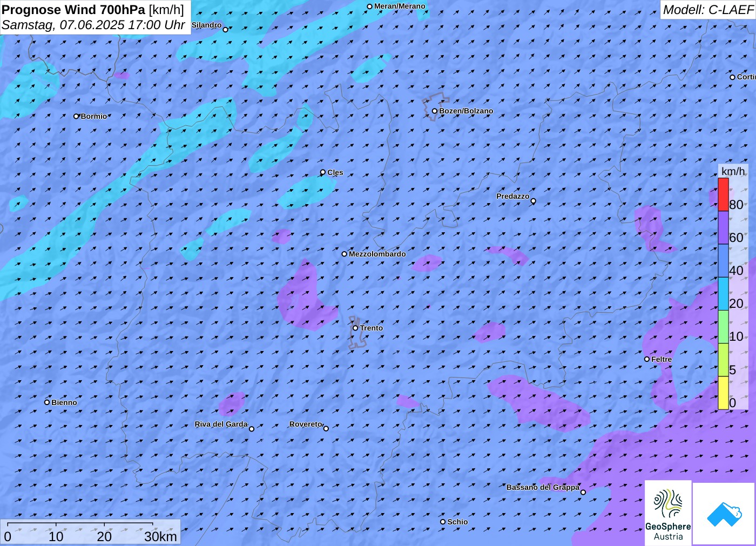Click the Meran/Merano city marker
This screenshot has height=546, width=756.
pyautogui.click(x=369, y=6)
